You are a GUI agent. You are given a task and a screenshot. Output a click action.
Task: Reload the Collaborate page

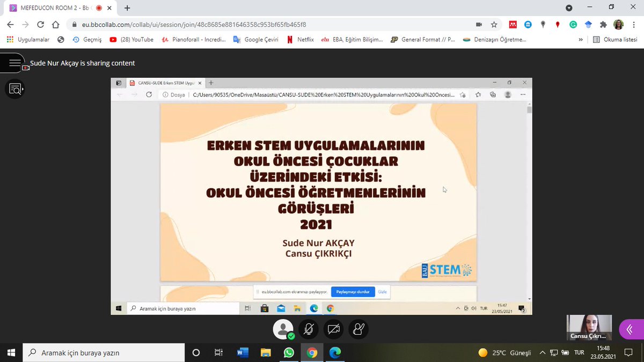click(41, 25)
